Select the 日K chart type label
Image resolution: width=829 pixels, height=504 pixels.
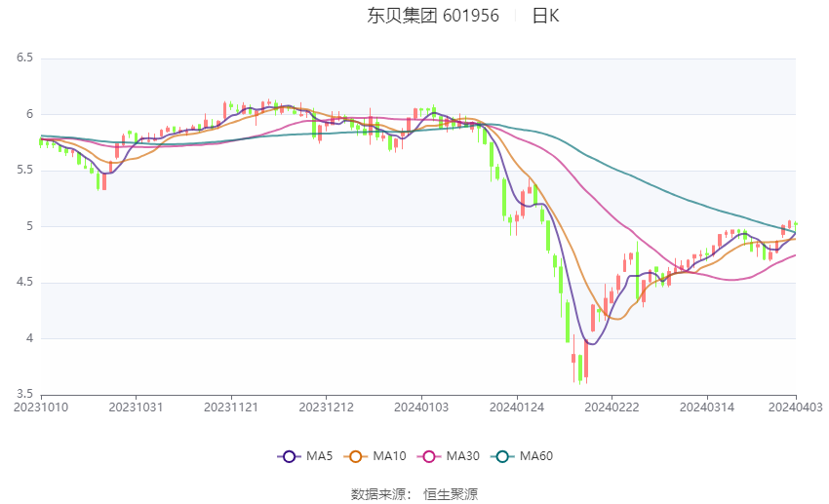[545, 16]
